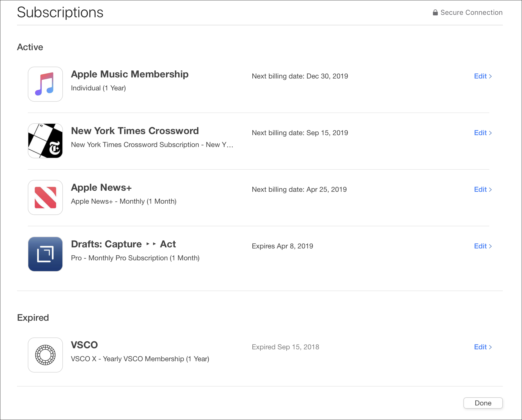This screenshot has width=522, height=420.
Task: Edit the New York Times Crossword subscription
Action: (483, 133)
